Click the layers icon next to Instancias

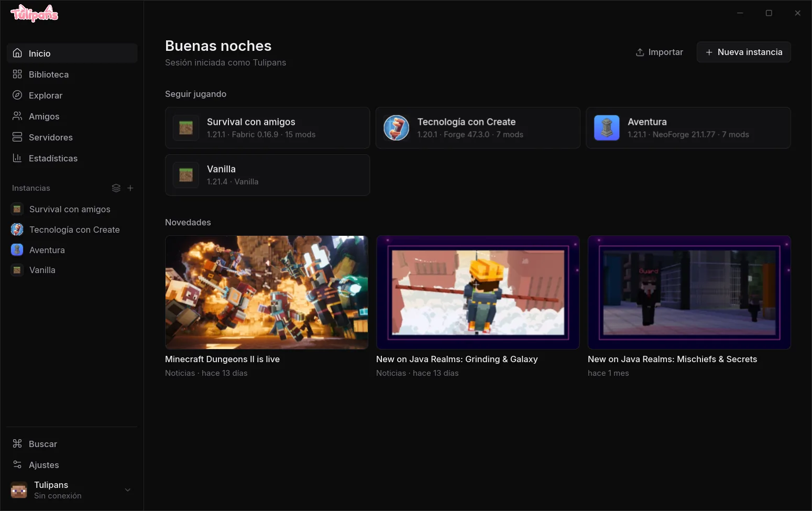click(116, 188)
